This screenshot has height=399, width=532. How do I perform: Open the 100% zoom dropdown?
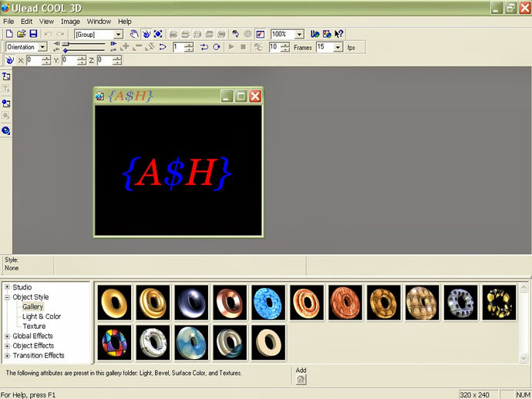coord(299,34)
